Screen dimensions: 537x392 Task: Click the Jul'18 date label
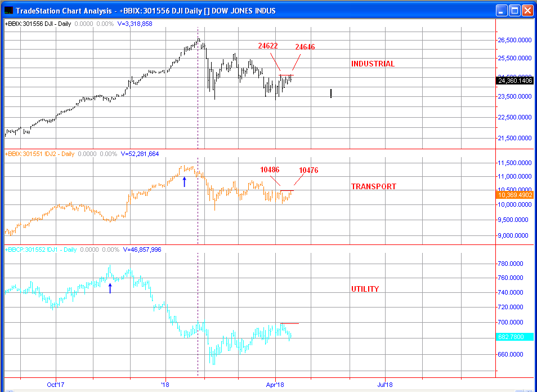pyautogui.click(x=385, y=385)
